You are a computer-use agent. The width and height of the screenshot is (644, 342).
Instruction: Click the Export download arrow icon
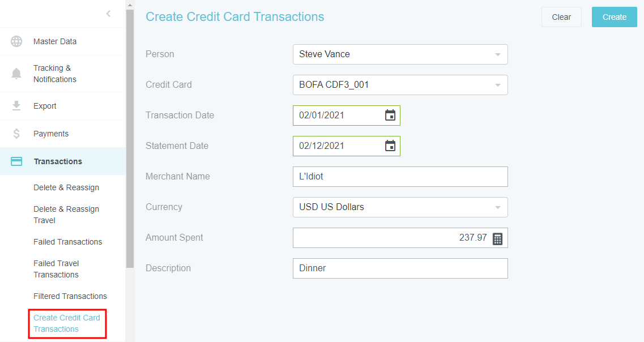point(16,106)
